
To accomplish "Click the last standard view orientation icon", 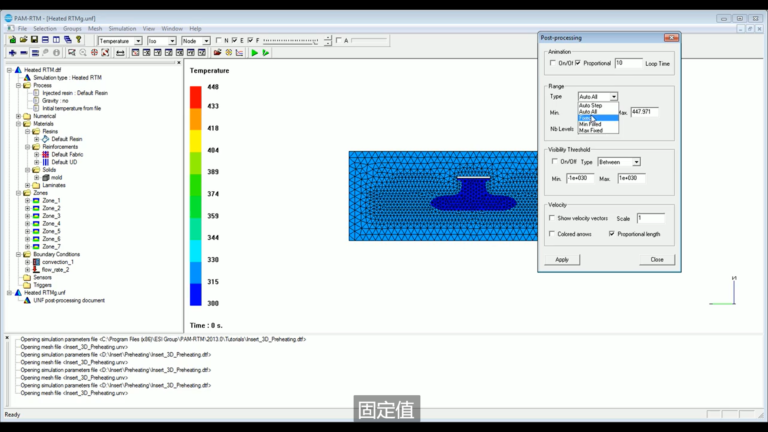I will 202,52.
